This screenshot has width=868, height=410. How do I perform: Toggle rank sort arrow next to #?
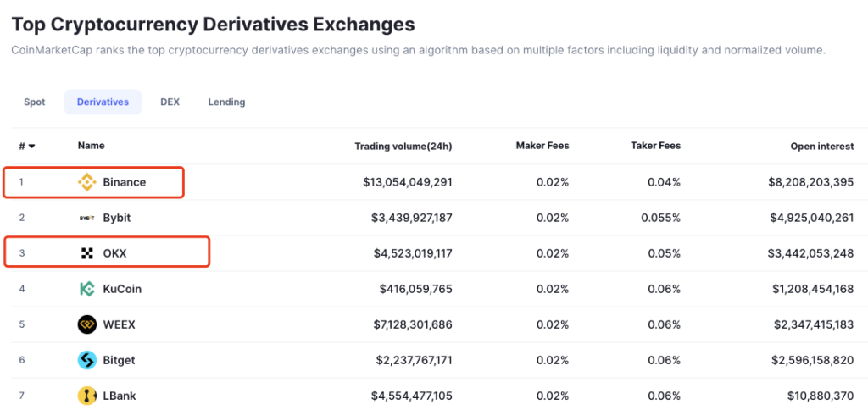pos(31,147)
